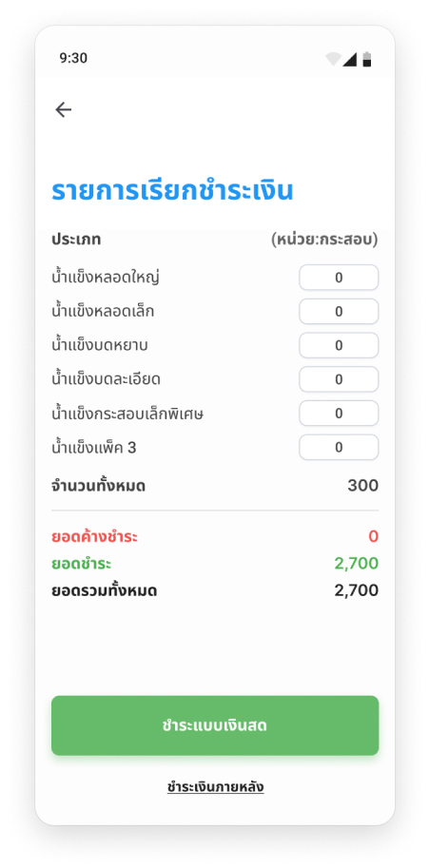Tap the green ชำระแบบเงินสด button
This screenshot has width=429, height=868.
pos(215,725)
